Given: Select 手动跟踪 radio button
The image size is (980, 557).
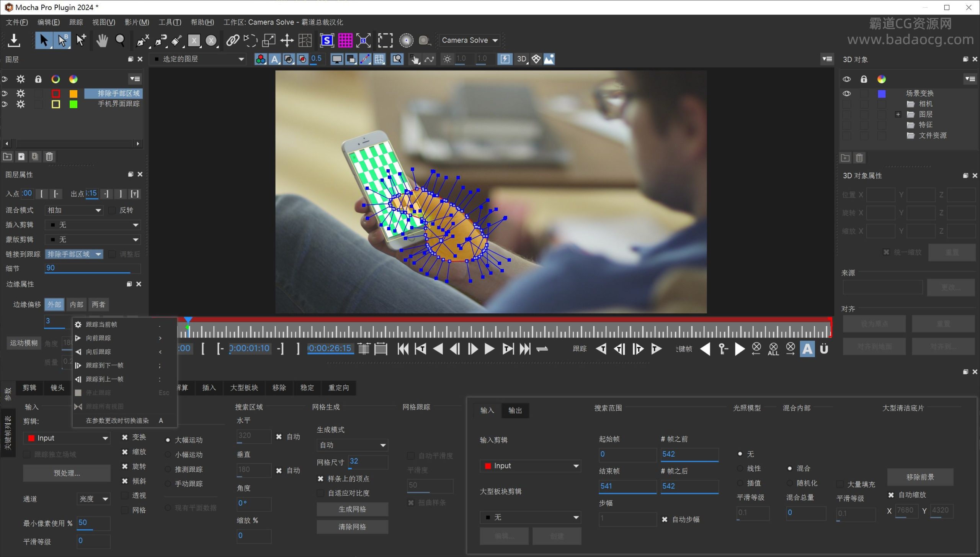Looking at the screenshot, I should 168,484.
